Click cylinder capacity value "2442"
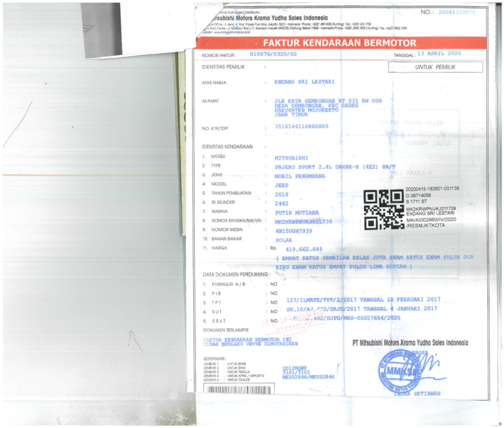 tap(282, 204)
